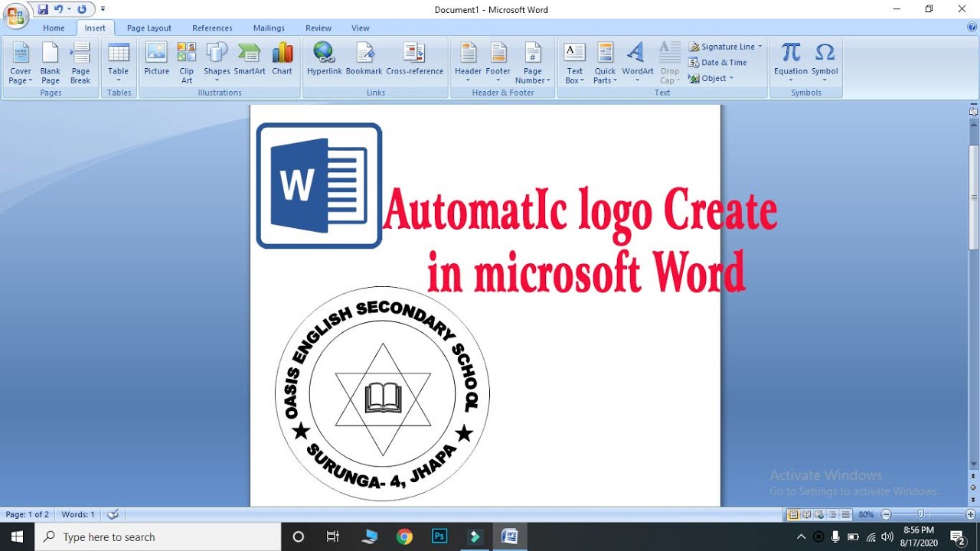The height and width of the screenshot is (551, 980).
Task: Zoom in with the plus button
Action: coord(970,514)
